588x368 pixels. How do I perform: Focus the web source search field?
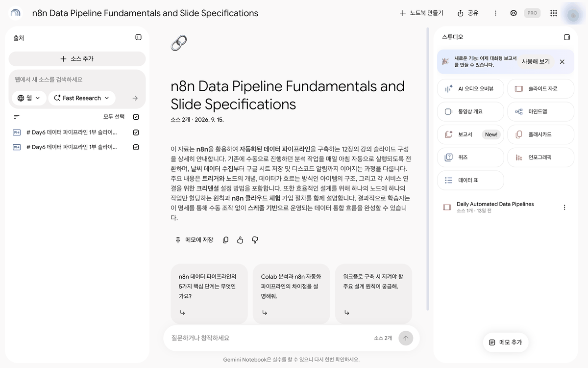tap(77, 79)
